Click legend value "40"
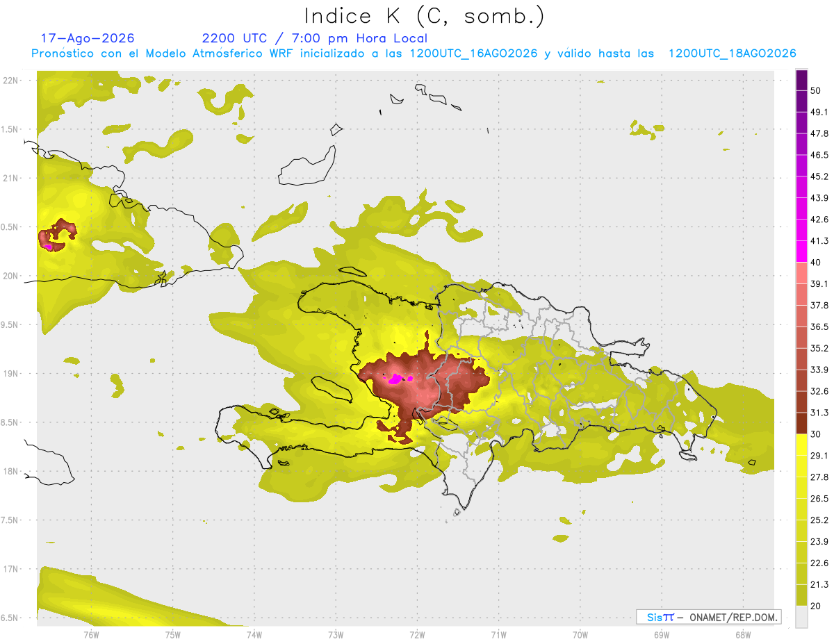The image size is (834, 644). 816,263
